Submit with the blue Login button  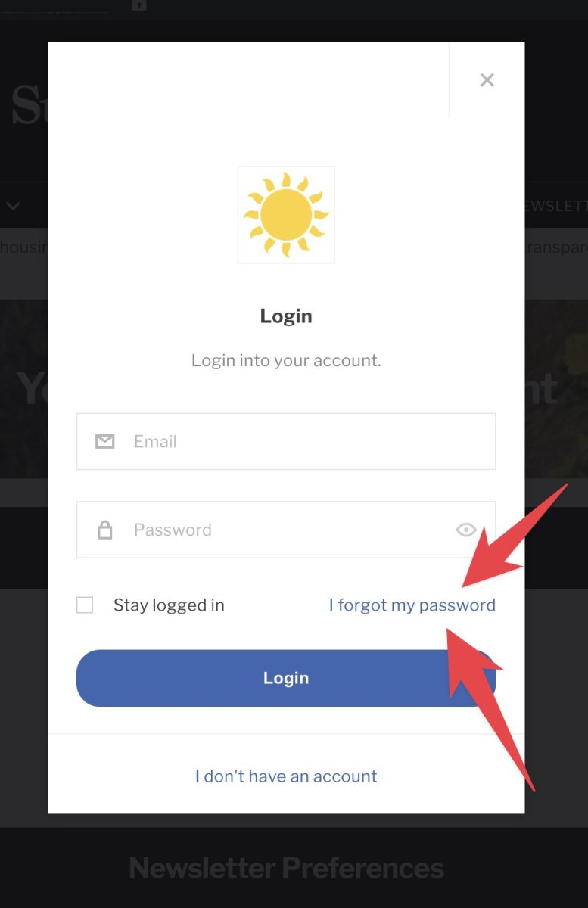point(286,678)
